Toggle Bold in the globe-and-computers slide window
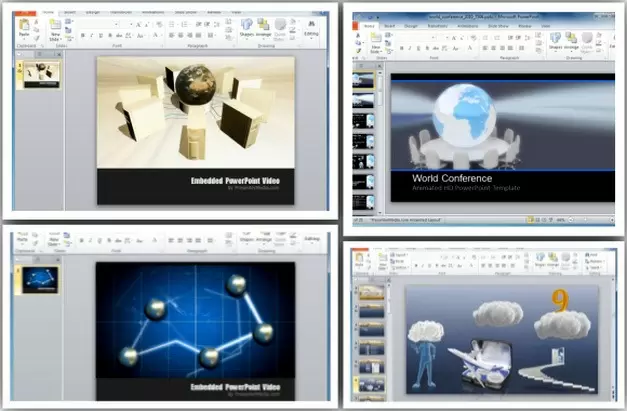The height and width of the screenshot is (411, 627). [x=83, y=35]
